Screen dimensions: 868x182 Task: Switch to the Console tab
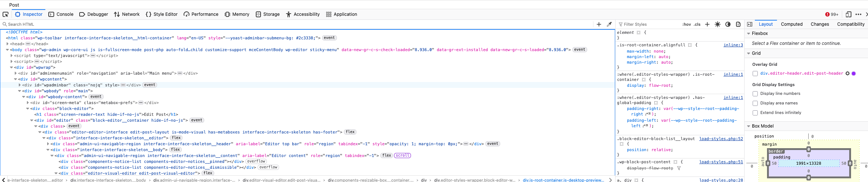61,14
